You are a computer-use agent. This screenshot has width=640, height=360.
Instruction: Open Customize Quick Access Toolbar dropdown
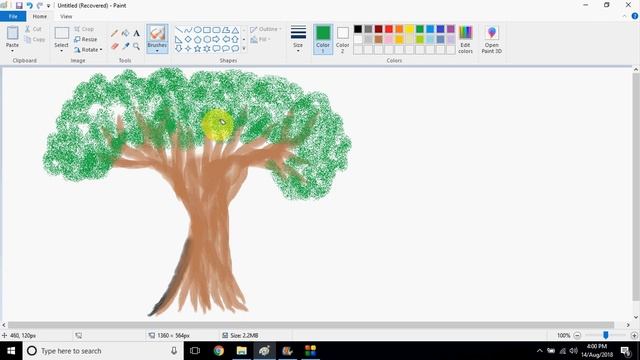coord(49,6)
